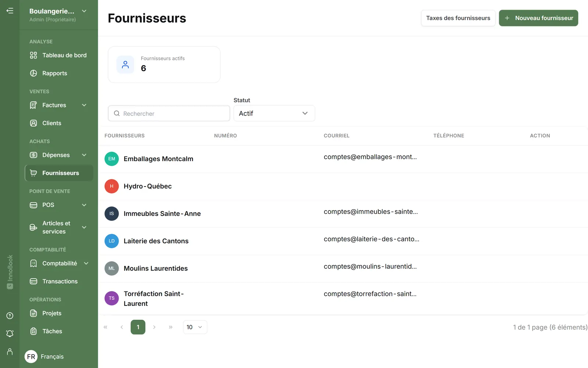Select Fournisseurs in the sidebar menu
The width and height of the screenshot is (588, 368).
pyautogui.click(x=59, y=173)
